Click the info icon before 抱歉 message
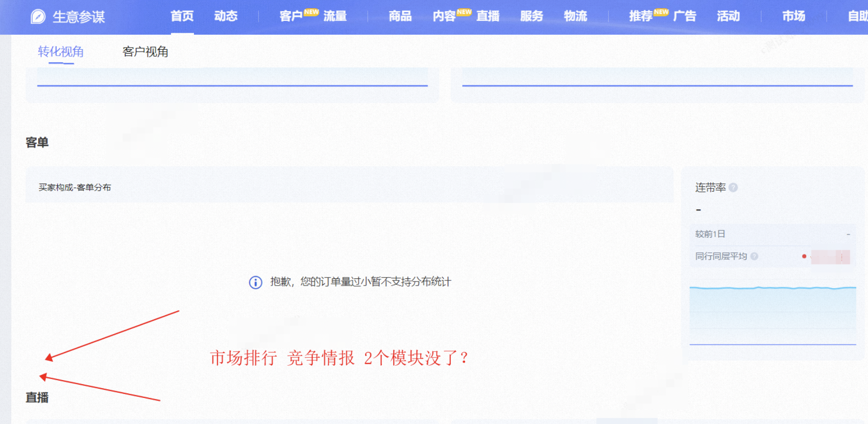Screen dimensions: 868x424 (x=255, y=282)
